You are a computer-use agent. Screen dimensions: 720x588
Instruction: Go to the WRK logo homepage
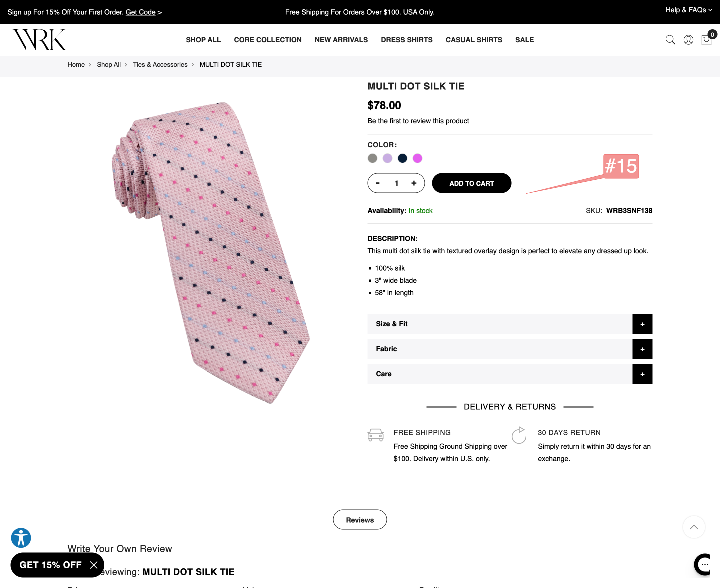39,40
